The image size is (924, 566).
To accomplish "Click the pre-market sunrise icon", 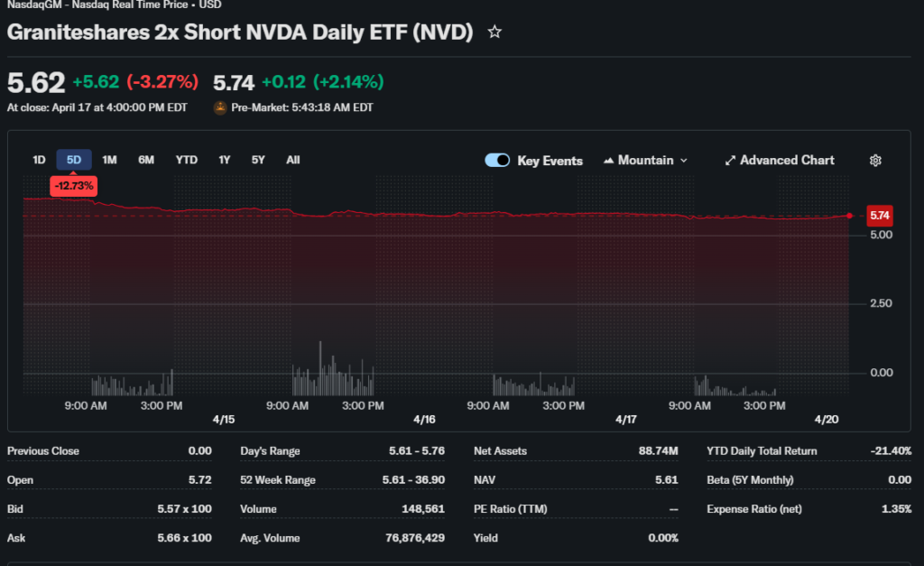I will (x=219, y=107).
